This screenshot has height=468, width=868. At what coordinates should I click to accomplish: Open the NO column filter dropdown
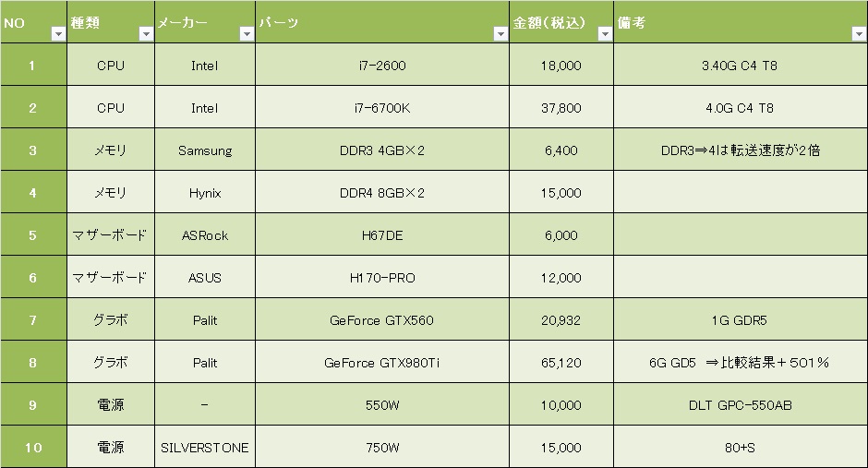(57, 34)
